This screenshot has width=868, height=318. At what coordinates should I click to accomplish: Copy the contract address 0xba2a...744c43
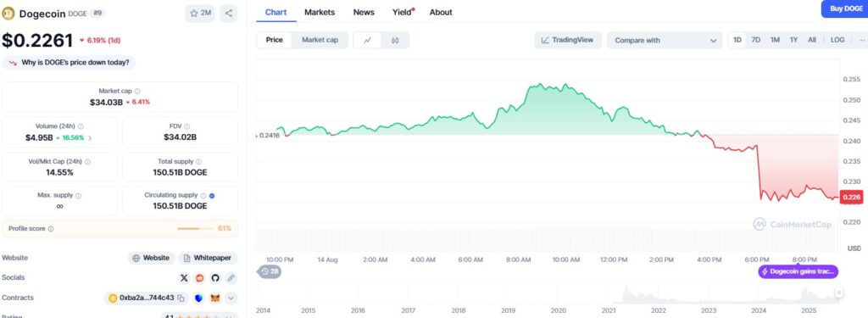181,298
